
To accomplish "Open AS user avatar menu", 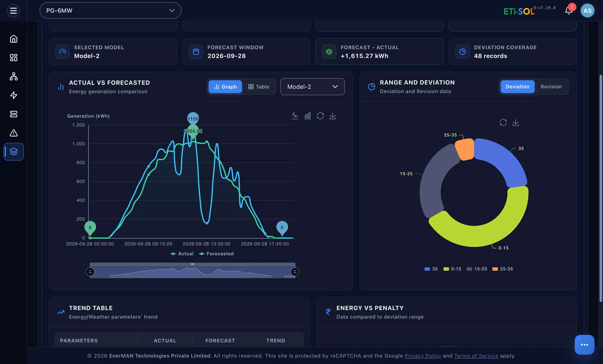I will pos(588,11).
